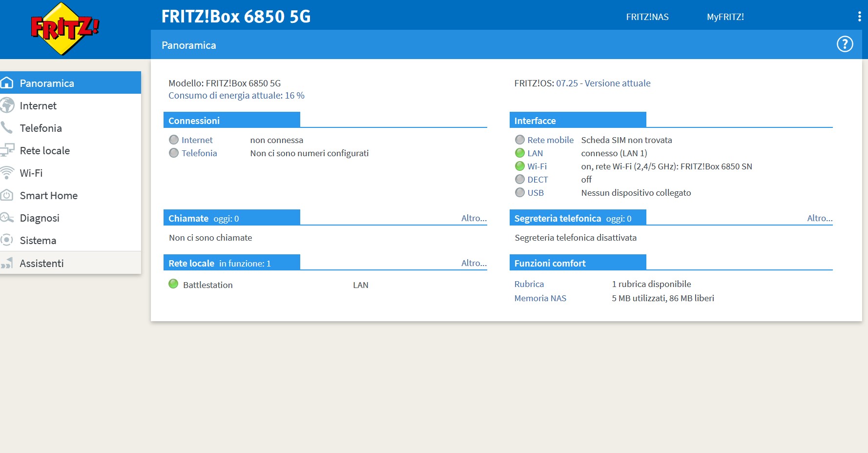Viewport: 868px width, 453px height.
Task: Click the Rete locale computers icon
Action: pos(7,150)
